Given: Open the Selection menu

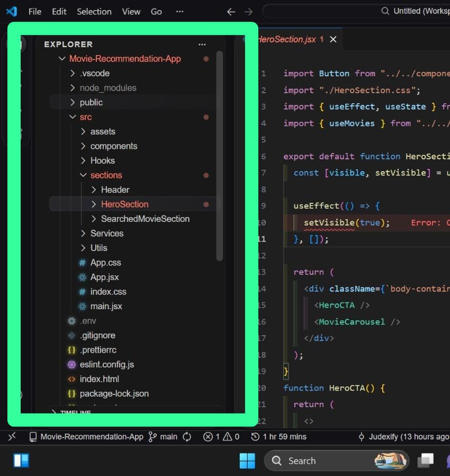Looking at the screenshot, I should click(94, 12).
